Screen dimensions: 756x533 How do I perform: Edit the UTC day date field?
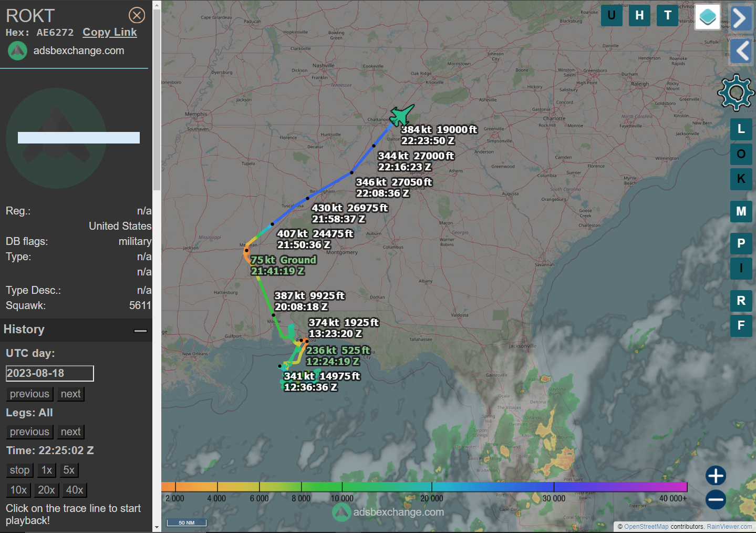pyautogui.click(x=50, y=373)
